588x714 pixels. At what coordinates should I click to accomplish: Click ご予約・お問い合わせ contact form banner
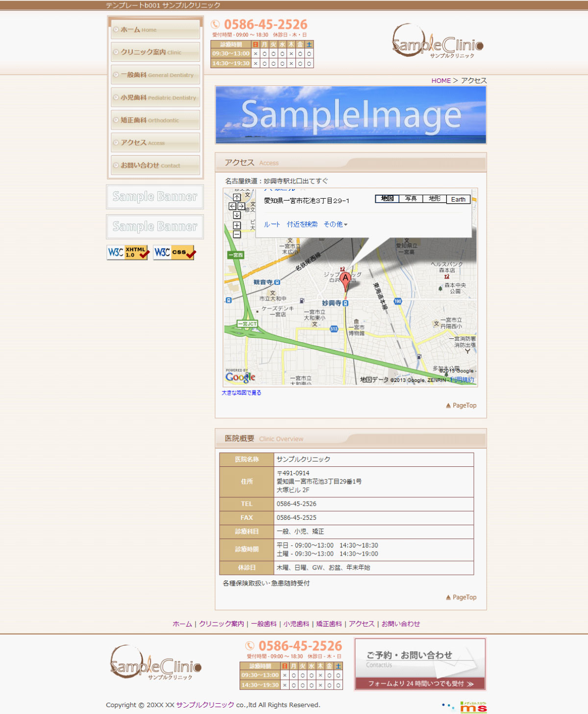pyautogui.click(x=420, y=664)
